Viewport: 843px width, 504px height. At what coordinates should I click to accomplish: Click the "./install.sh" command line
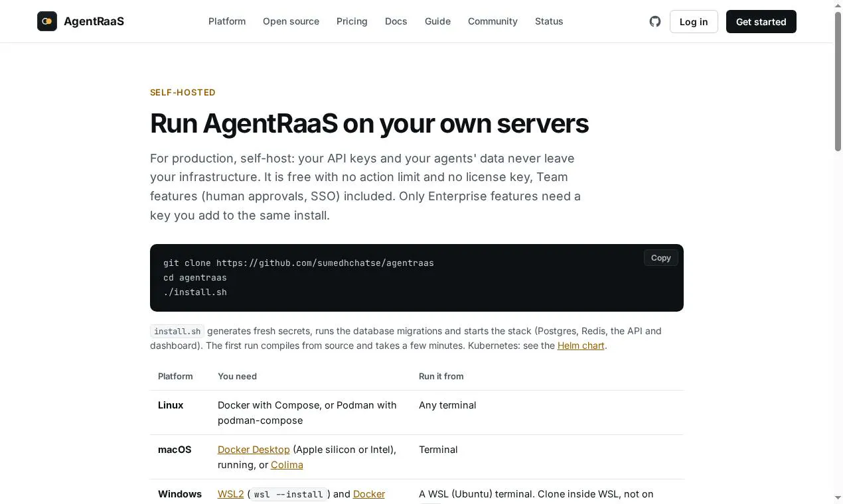pyautogui.click(x=195, y=292)
